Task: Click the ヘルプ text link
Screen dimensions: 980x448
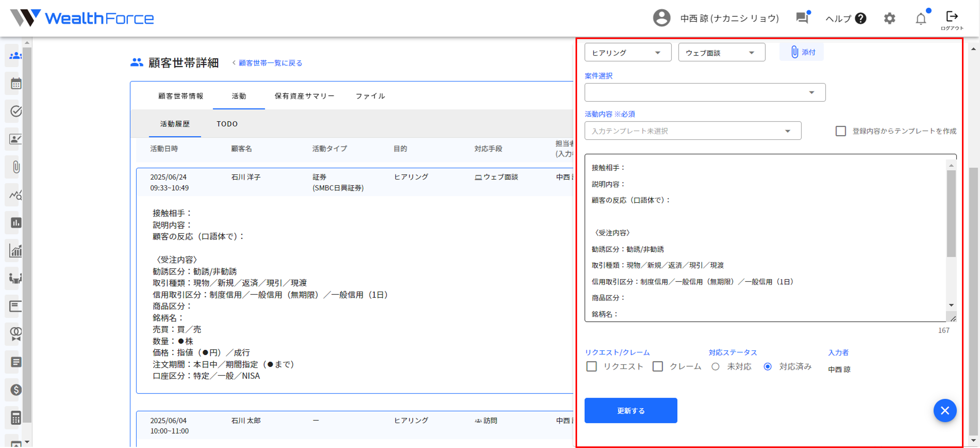Action: (x=838, y=18)
